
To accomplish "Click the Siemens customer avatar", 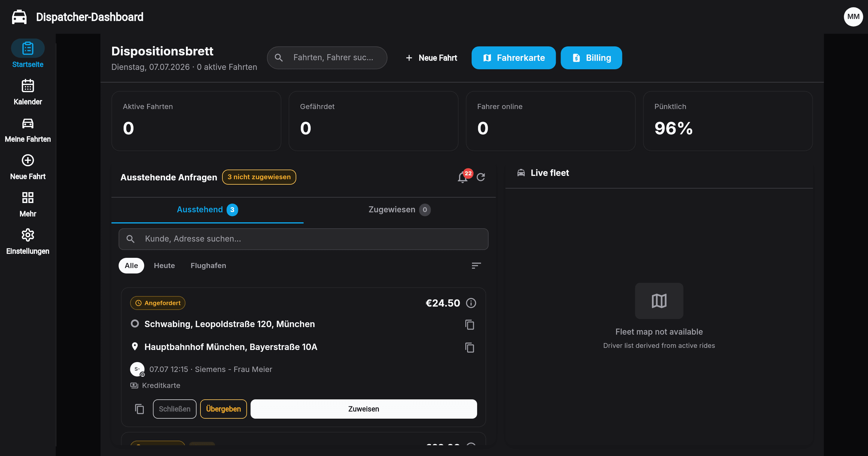I will tap(137, 369).
